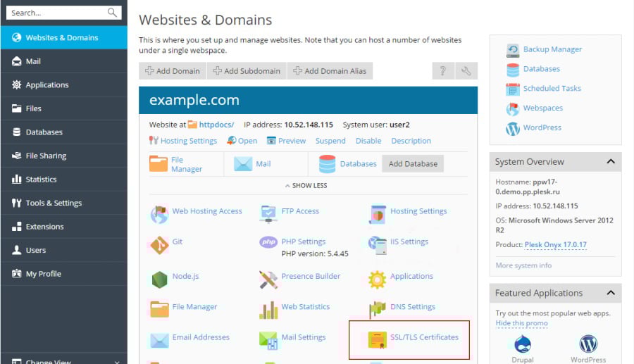Collapse the System Overview panel chevron

click(611, 162)
